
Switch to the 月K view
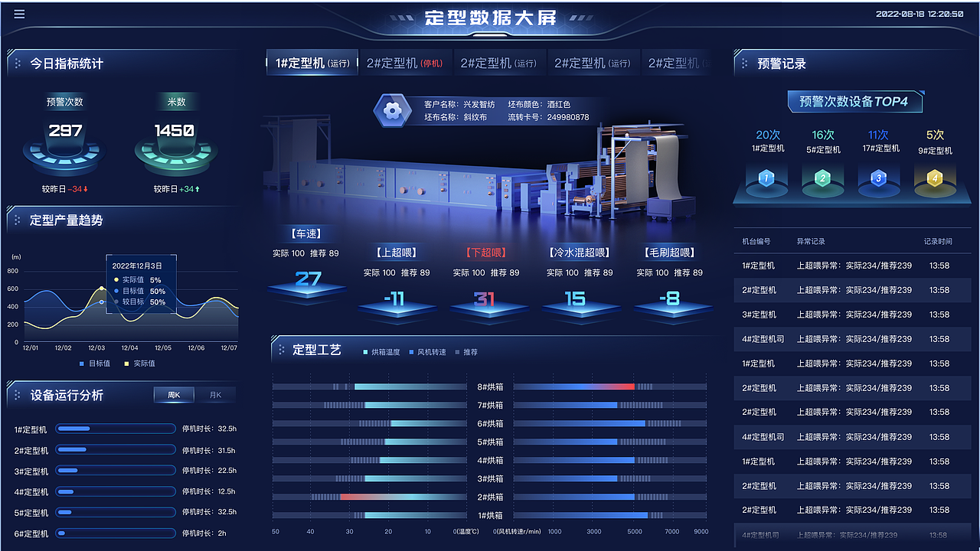216,394
